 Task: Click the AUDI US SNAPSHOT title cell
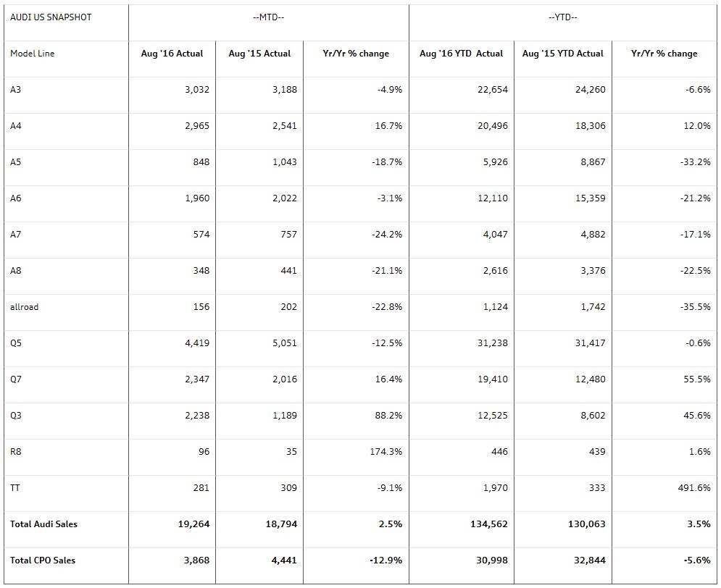[51, 17]
